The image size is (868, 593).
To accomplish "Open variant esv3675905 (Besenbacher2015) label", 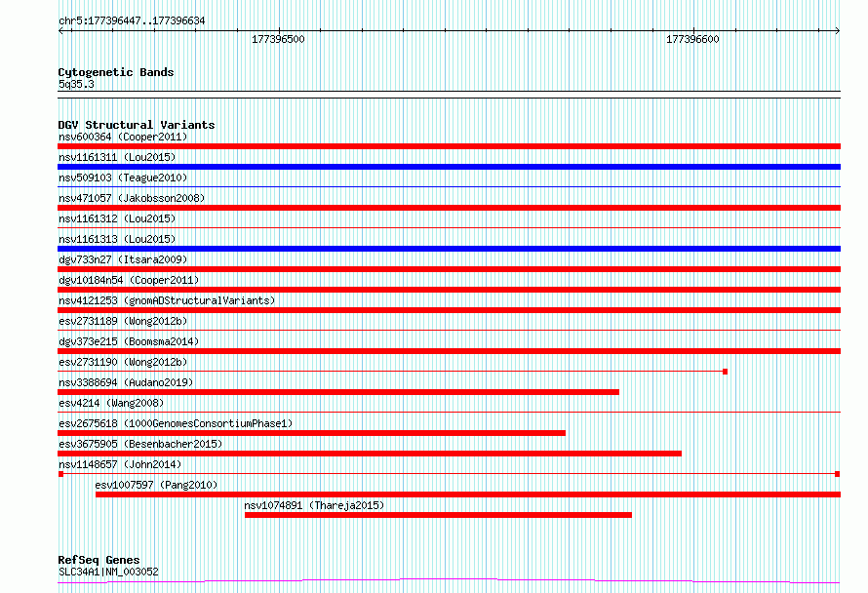I will coord(140,444).
